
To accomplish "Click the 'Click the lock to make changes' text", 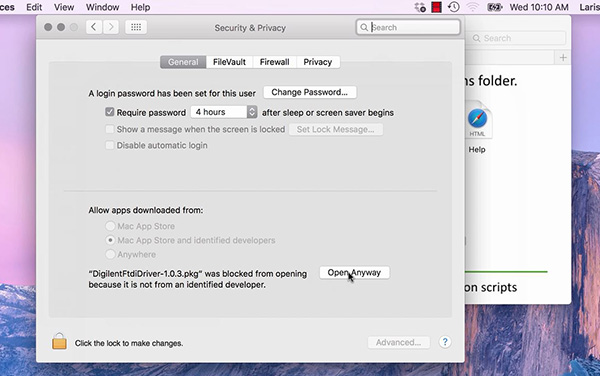I will [x=129, y=343].
